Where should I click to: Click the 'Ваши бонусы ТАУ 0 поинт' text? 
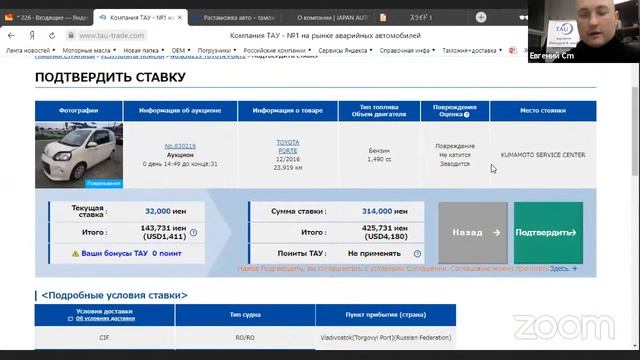[x=131, y=253]
